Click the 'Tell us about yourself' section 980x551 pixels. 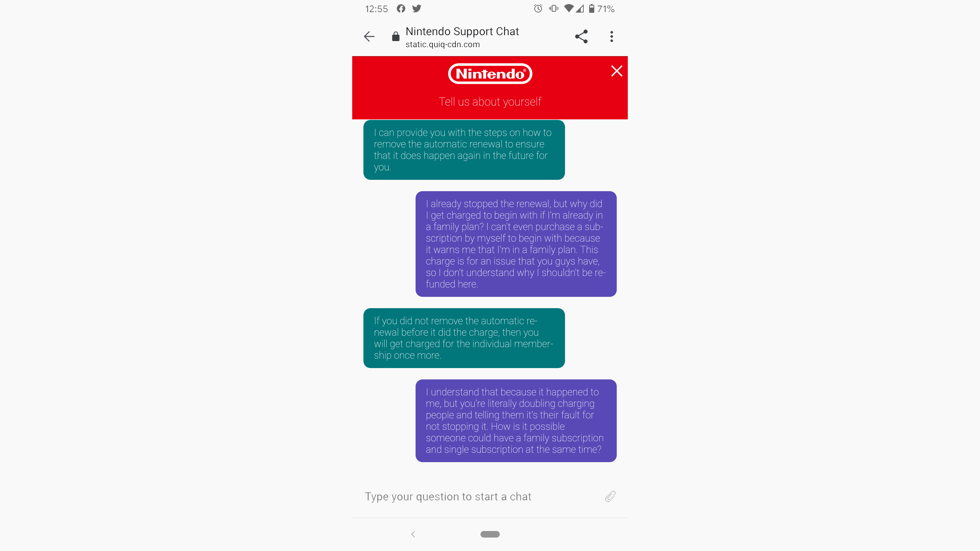pyautogui.click(x=490, y=102)
